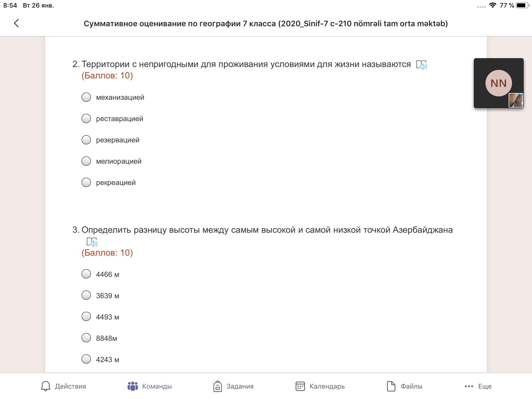The height and width of the screenshot is (399, 532).
Task: Open the Еще three-dots menu
Action: pos(469,386)
